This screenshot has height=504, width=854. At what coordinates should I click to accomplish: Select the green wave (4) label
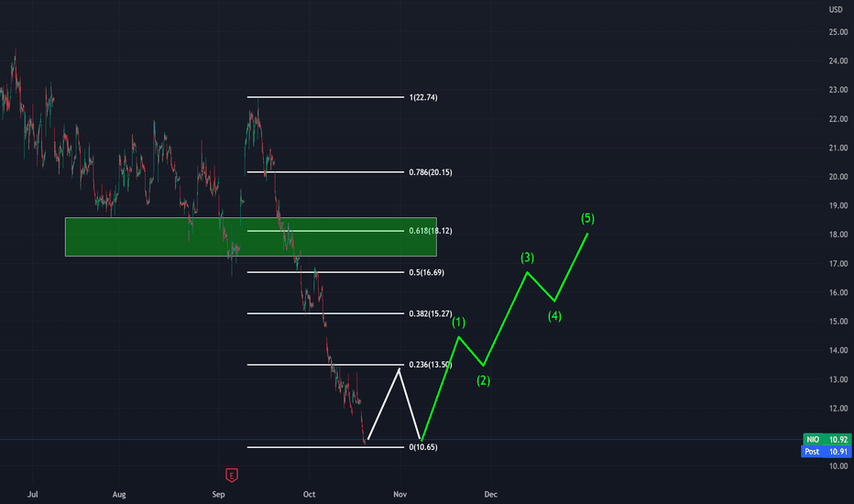click(554, 316)
